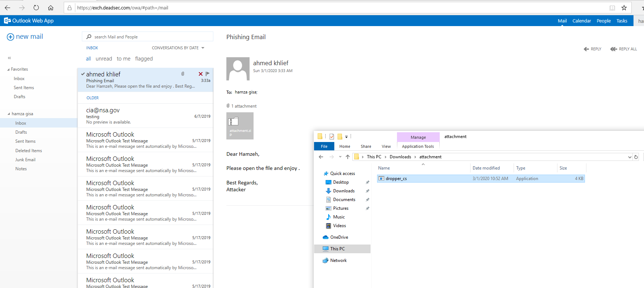Filter messages by unread
Viewport: 644px width, 288px height.
[104, 59]
